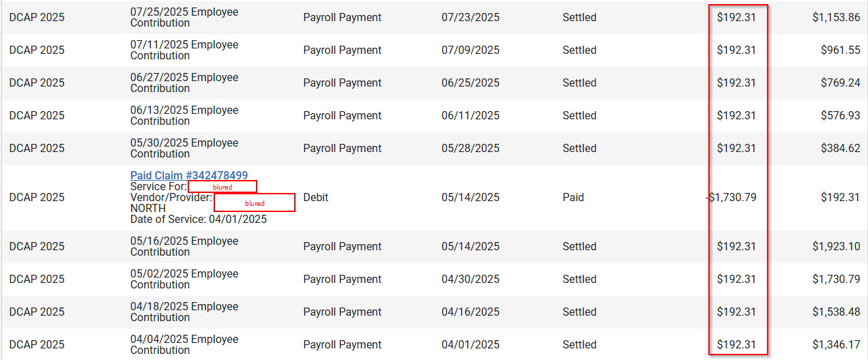
Task: Click the 06/25/2025 transaction date
Action: [470, 83]
